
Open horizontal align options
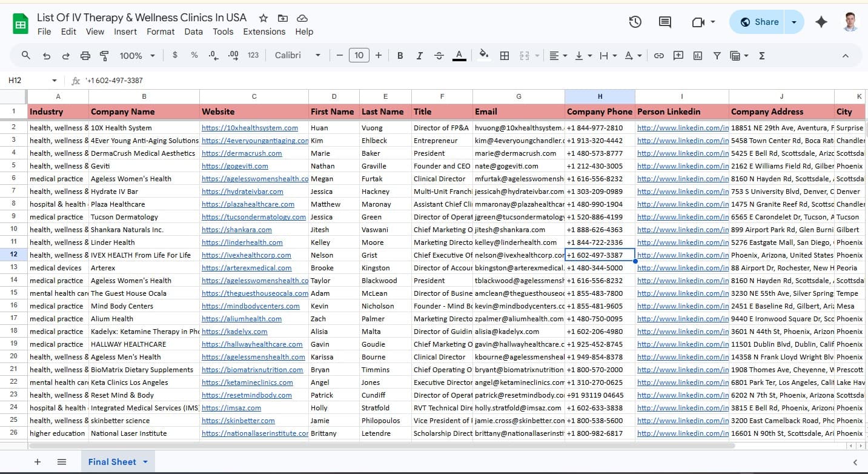[558, 55]
